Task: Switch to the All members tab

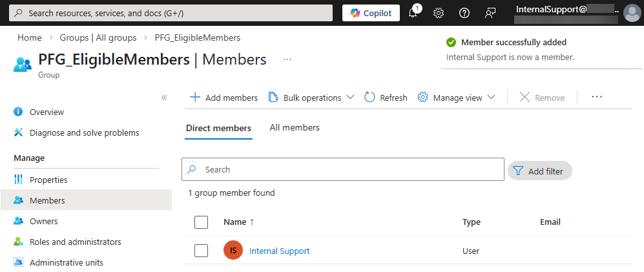Action: (x=295, y=128)
